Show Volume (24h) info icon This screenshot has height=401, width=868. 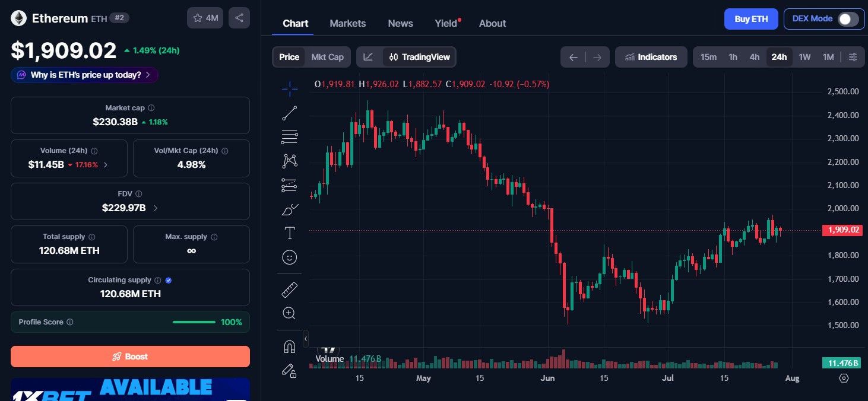click(x=94, y=151)
